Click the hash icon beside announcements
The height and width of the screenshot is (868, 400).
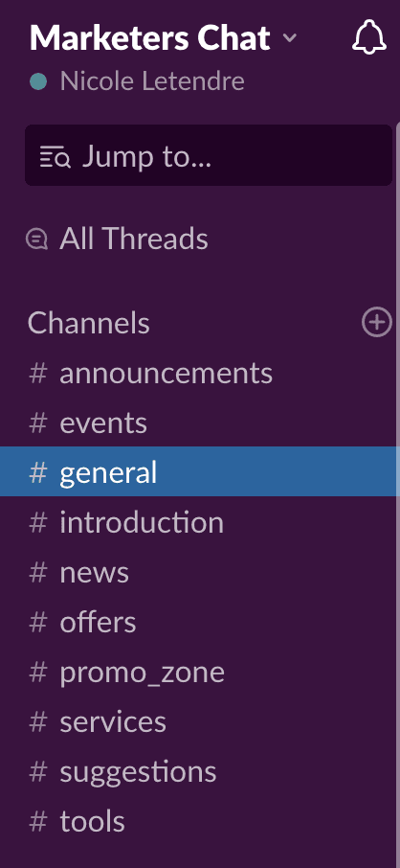point(37,373)
